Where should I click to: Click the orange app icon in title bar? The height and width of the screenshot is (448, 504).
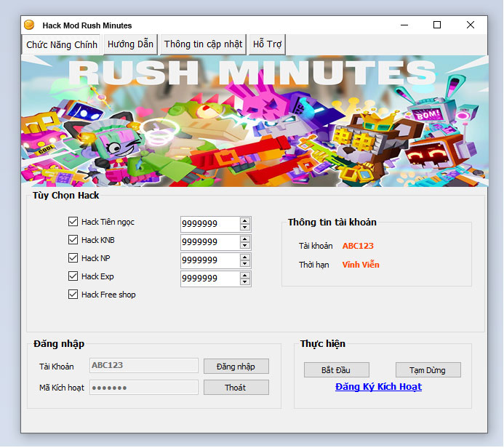tap(29, 25)
